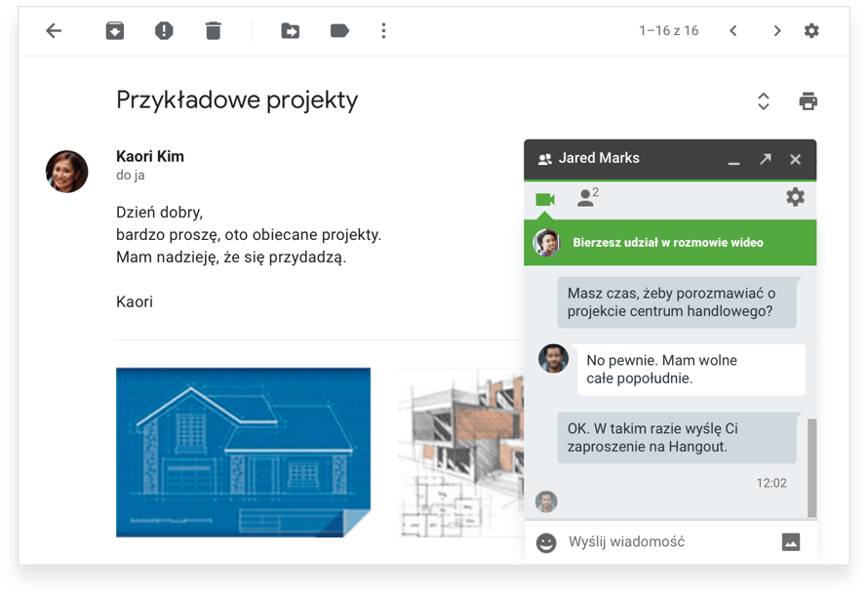Open the emoji picker in chat

click(546, 542)
